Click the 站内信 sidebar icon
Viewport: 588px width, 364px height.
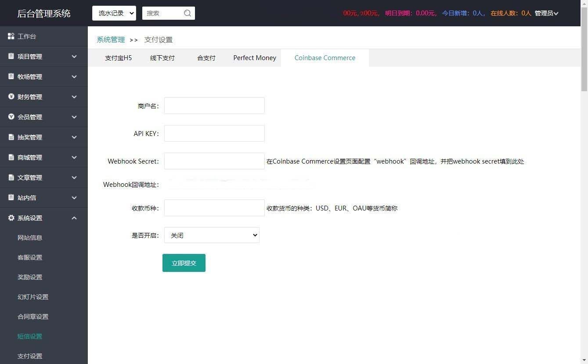point(11,198)
